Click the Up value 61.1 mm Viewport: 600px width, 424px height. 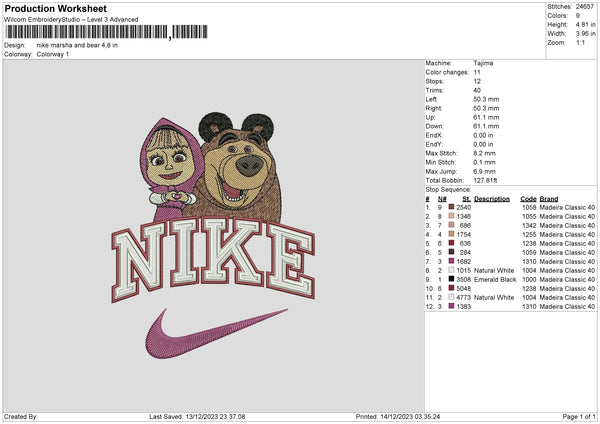click(x=486, y=117)
